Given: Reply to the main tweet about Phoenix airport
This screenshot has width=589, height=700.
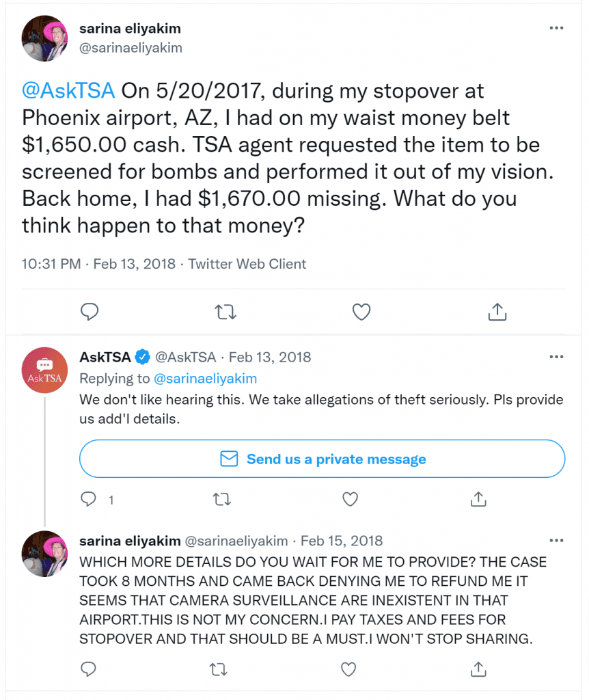Looking at the screenshot, I should click(x=90, y=312).
